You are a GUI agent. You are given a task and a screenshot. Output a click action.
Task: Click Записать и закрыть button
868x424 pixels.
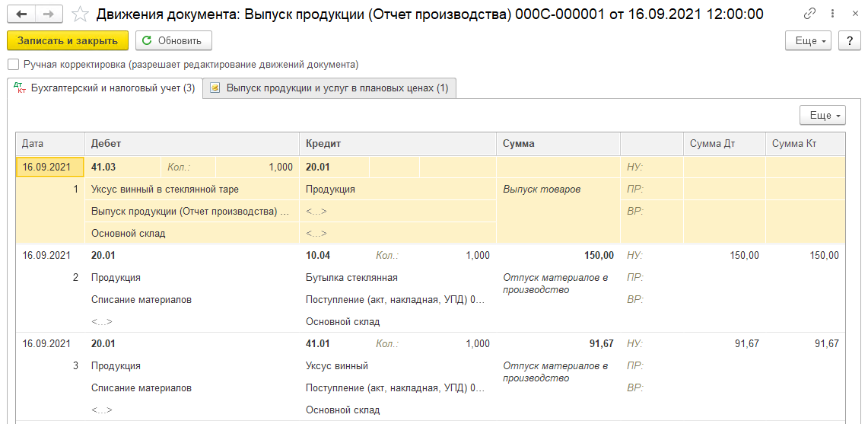68,40
